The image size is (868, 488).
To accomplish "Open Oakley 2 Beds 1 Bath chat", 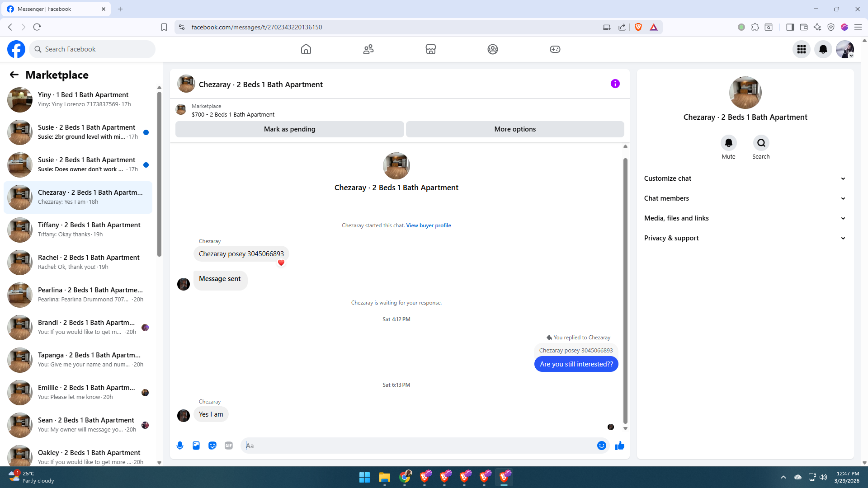I will [78, 454].
